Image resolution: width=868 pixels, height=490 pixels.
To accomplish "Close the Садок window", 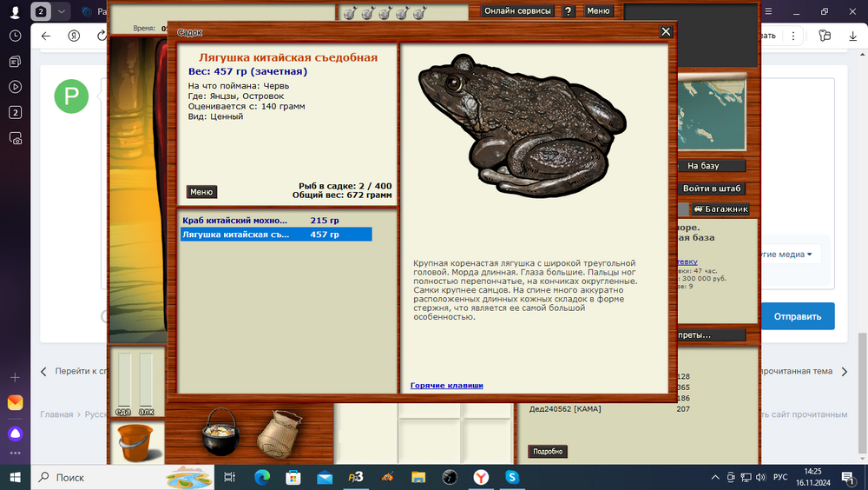I will (x=666, y=32).
